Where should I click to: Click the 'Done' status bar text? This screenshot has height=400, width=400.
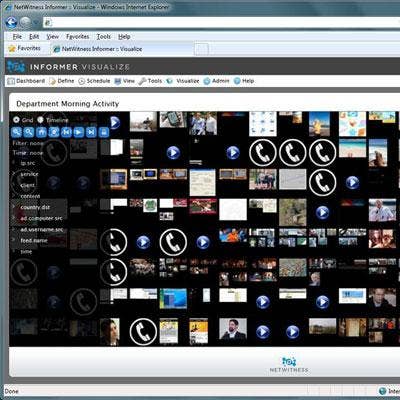coord(12,391)
